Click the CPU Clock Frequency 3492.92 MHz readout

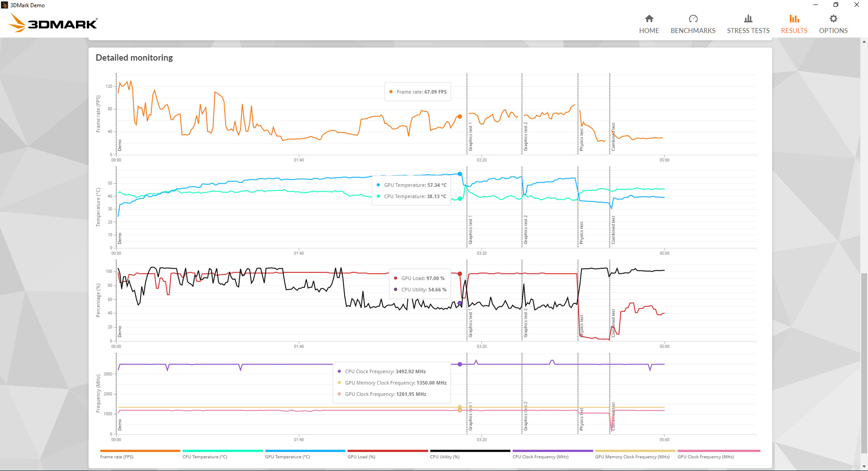[382, 371]
